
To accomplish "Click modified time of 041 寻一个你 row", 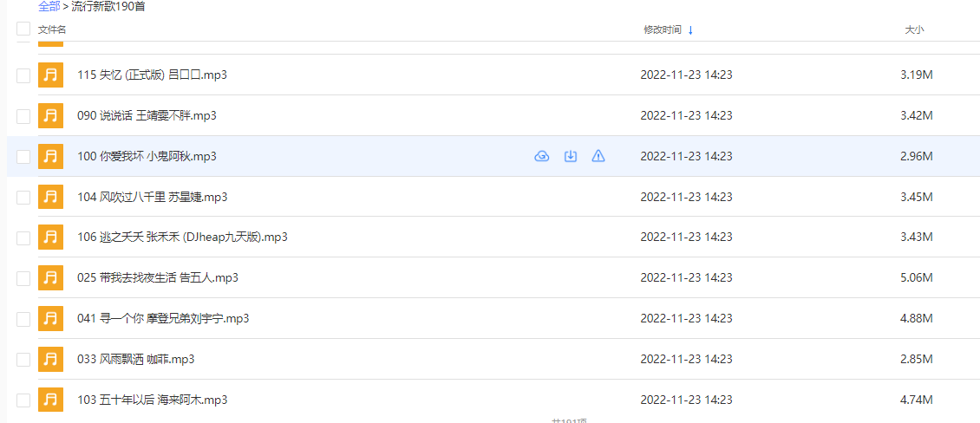I will [x=686, y=319].
